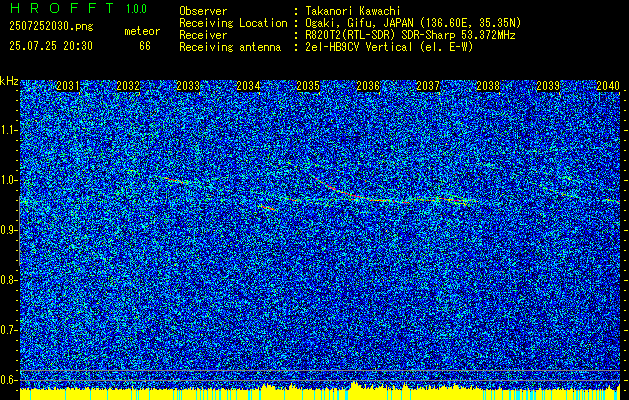Viewport: 629px width, 400px height.
Task: Click the meteor count value 66
Action: (145, 46)
